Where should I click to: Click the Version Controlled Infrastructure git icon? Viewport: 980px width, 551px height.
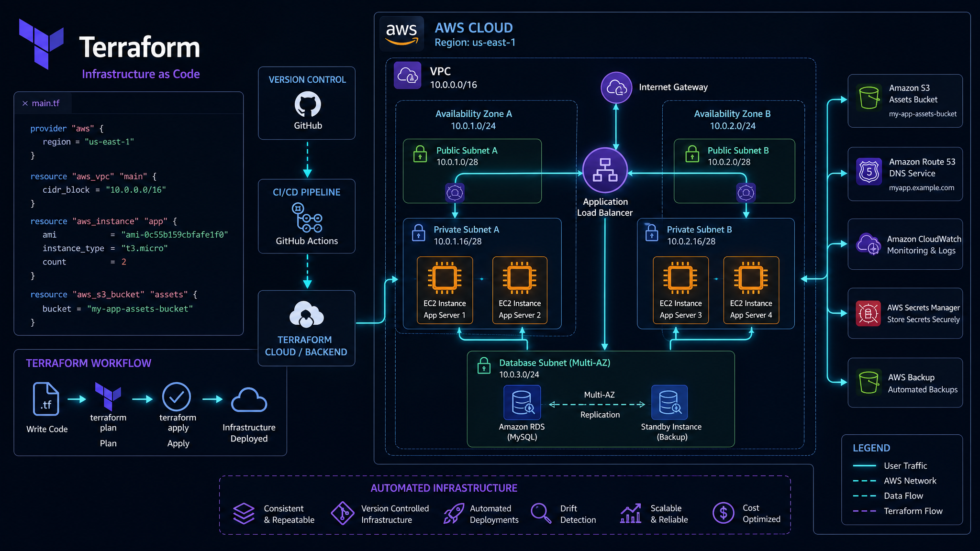(343, 513)
